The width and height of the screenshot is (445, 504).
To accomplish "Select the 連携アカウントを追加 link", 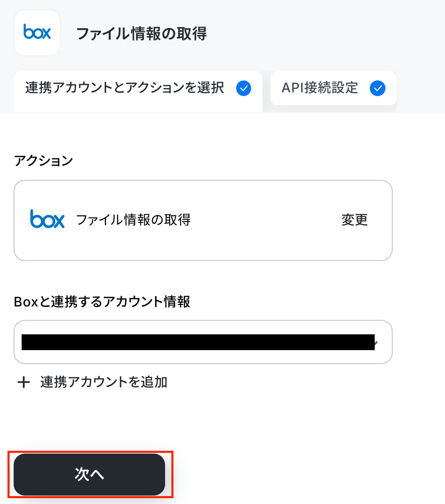I will 104,382.
